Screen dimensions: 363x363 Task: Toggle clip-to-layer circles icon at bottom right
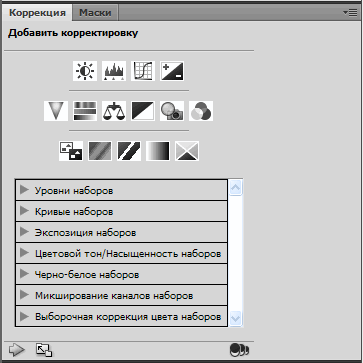point(239,350)
